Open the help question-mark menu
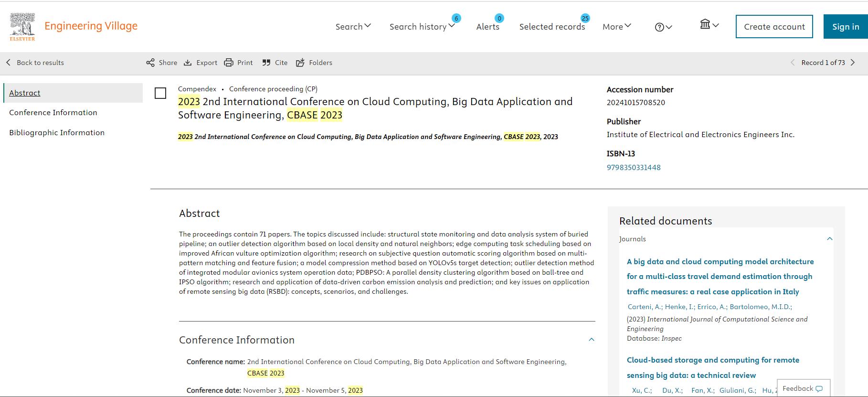 (663, 27)
